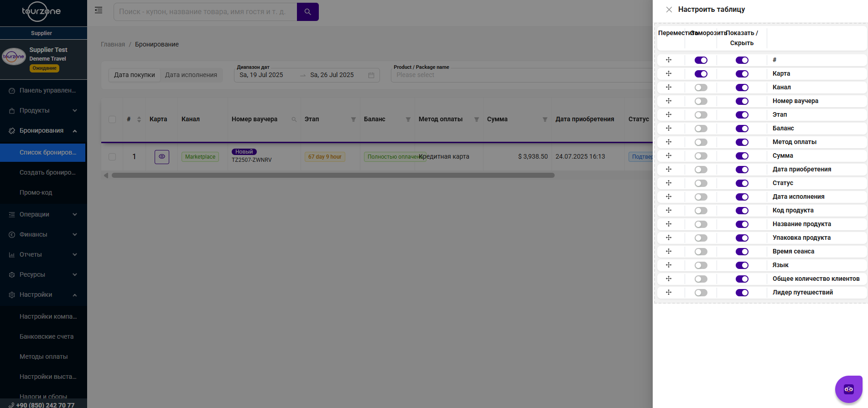Collapse the Настройки menu
This screenshot has height=408, width=868.
coord(43,294)
